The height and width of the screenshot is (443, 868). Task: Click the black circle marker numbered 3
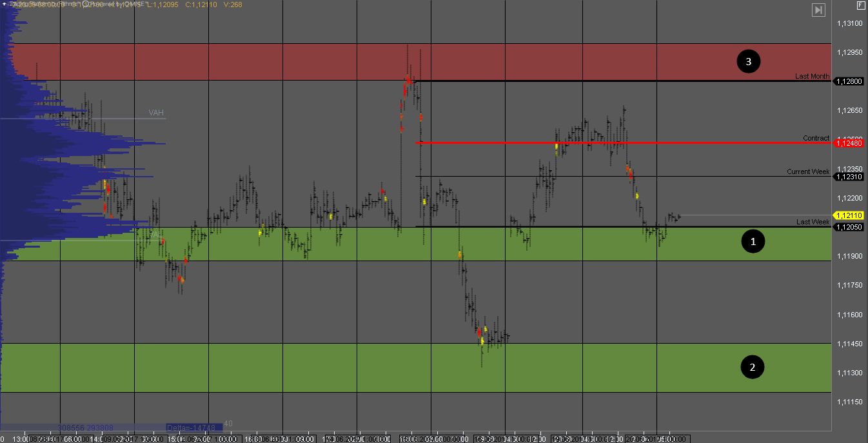(749, 61)
